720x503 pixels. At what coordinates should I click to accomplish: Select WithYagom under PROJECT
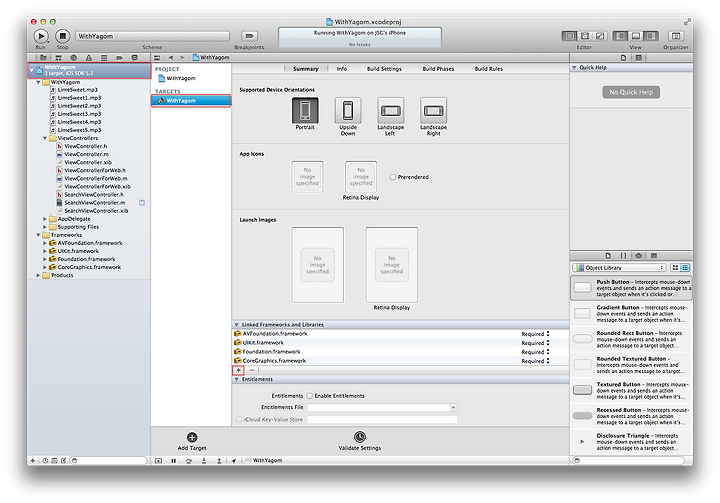[177, 79]
